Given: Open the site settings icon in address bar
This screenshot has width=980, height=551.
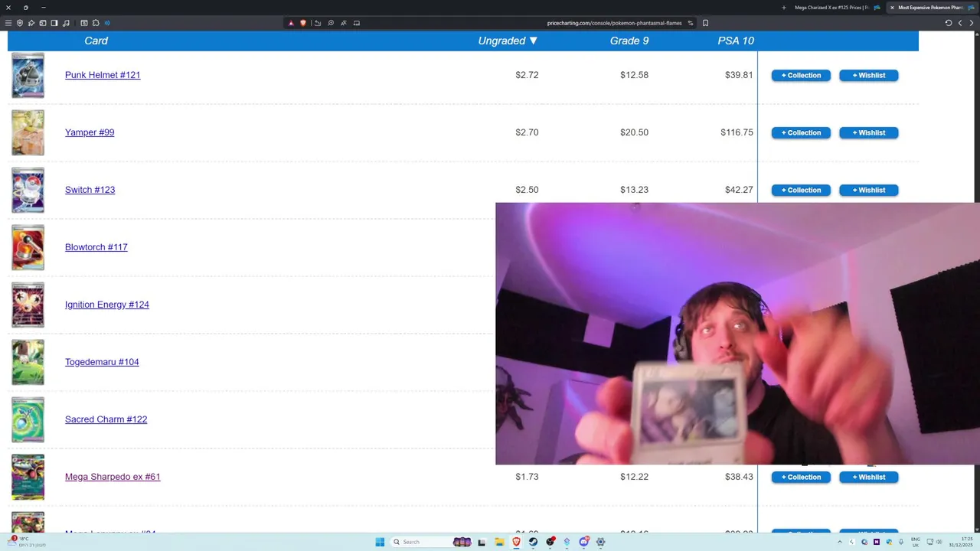Looking at the screenshot, I should click(691, 23).
